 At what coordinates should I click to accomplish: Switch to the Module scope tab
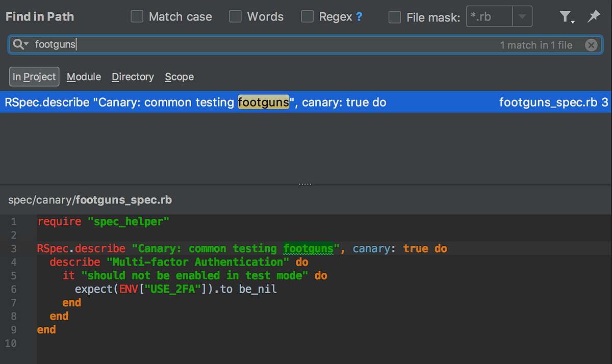pos(84,77)
